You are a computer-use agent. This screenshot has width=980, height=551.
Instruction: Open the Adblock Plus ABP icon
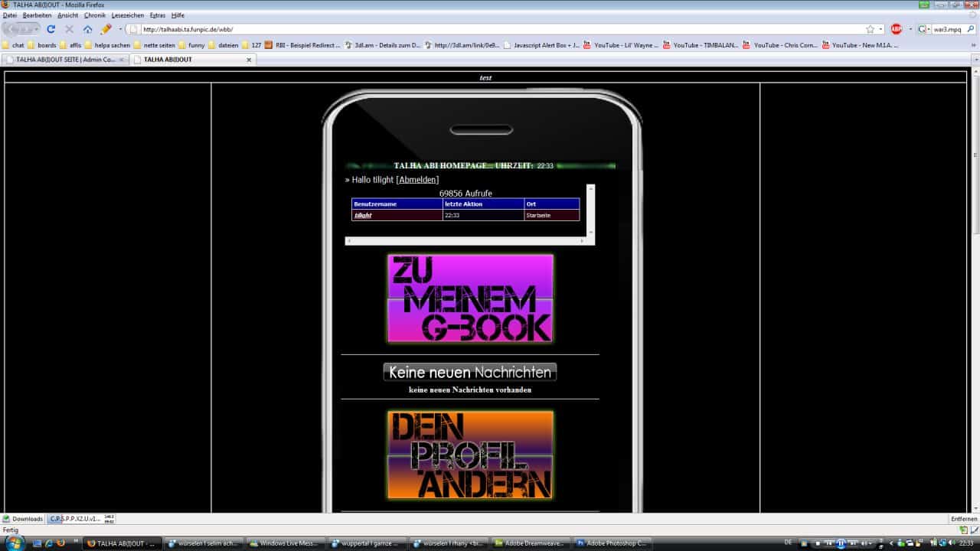coord(896,29)
